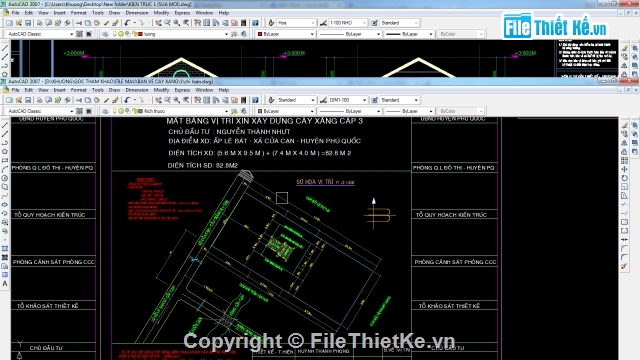Open ByLayer linetype dropdown in Tu bi loan window
Screen dimensions: 640x360
378,111
